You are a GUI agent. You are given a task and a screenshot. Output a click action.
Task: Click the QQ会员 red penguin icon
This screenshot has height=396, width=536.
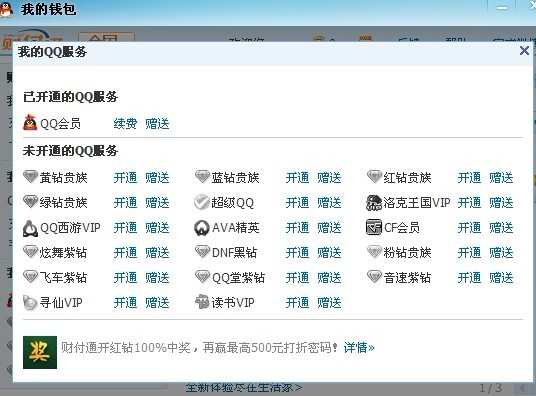coord(30,122)
